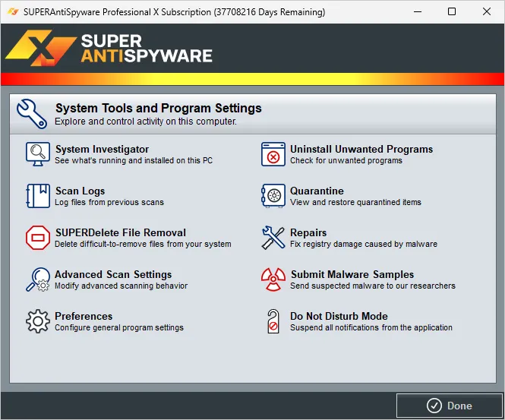Click "Fix registry damage caused by malware"
The width and height of the screenshot is (505, 420).
pos(364,244)
